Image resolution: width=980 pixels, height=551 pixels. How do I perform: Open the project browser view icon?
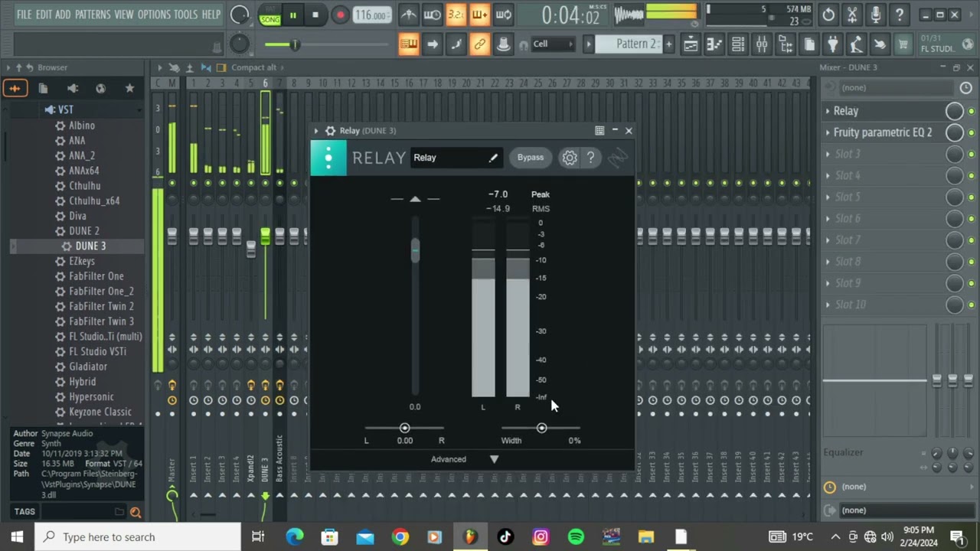coord(786,44)
